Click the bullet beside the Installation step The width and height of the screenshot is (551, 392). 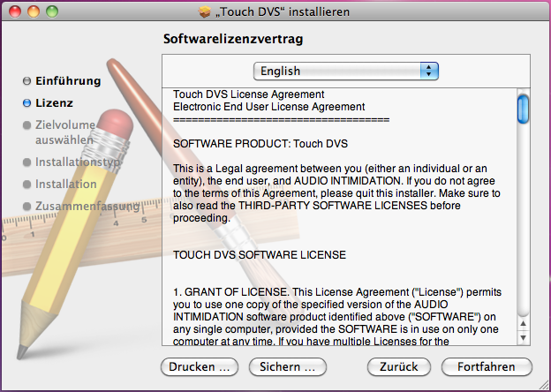tap(26, 185)
